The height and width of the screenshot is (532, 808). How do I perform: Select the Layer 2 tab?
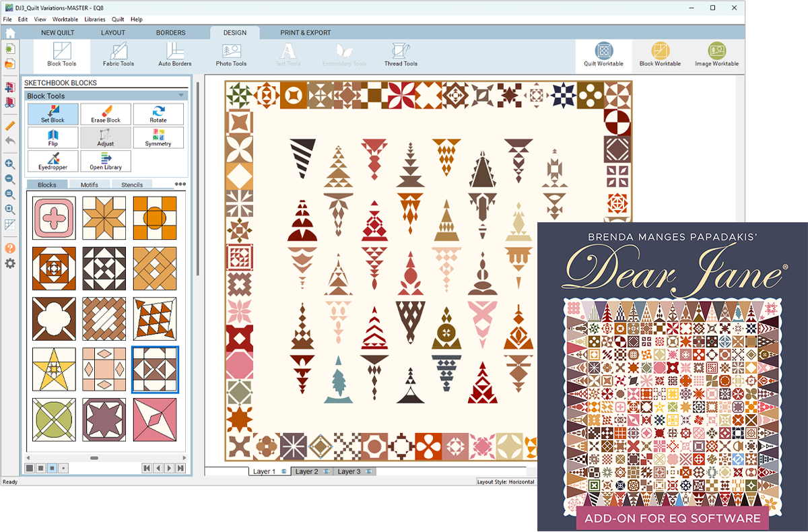[x=312, y=471]
